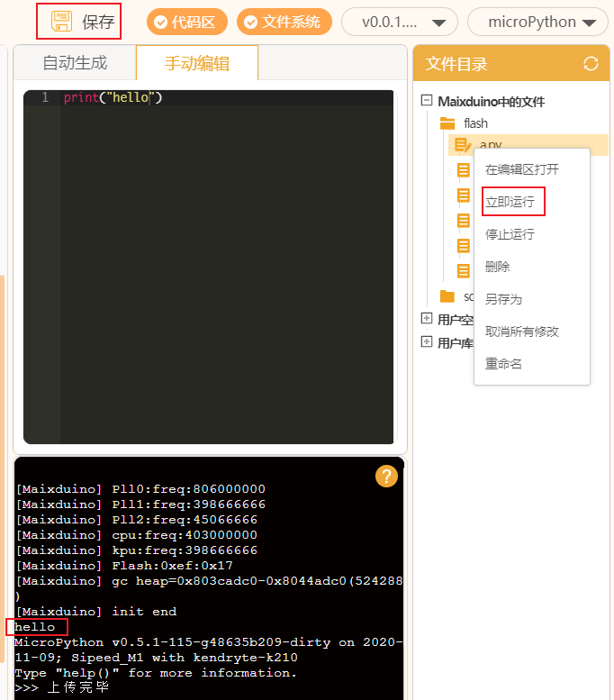Click the terminal hello output line

pos(35,627)
